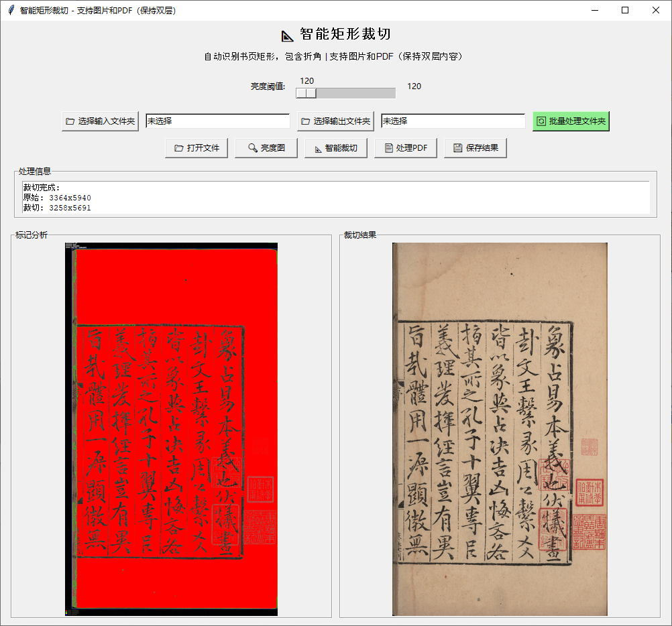Click the document icon on 处理PDF button
Screen dimensions: 672x626
pyautogui.click(x=390, y=147)
